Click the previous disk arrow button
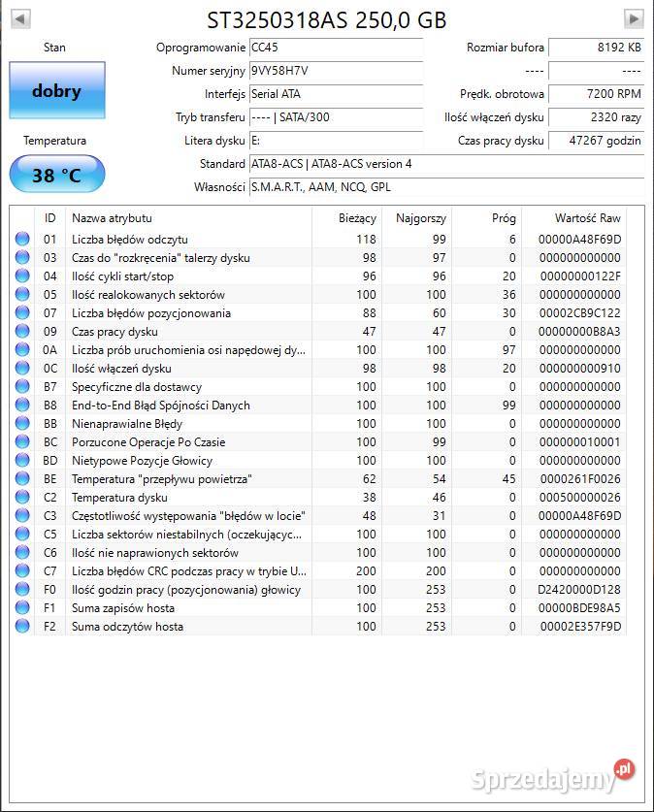Screen dimensions: 654x812 [x=20, y=18]
